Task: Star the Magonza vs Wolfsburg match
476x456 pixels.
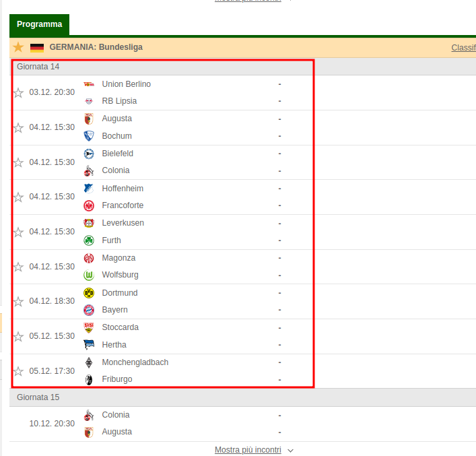Action: point(19,267)
